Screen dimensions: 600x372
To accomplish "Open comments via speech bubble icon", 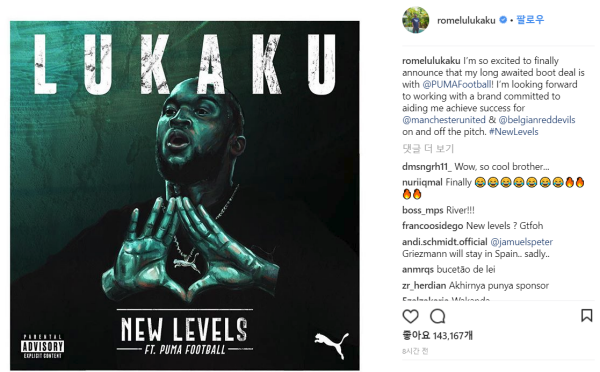I will click(437, 317).
